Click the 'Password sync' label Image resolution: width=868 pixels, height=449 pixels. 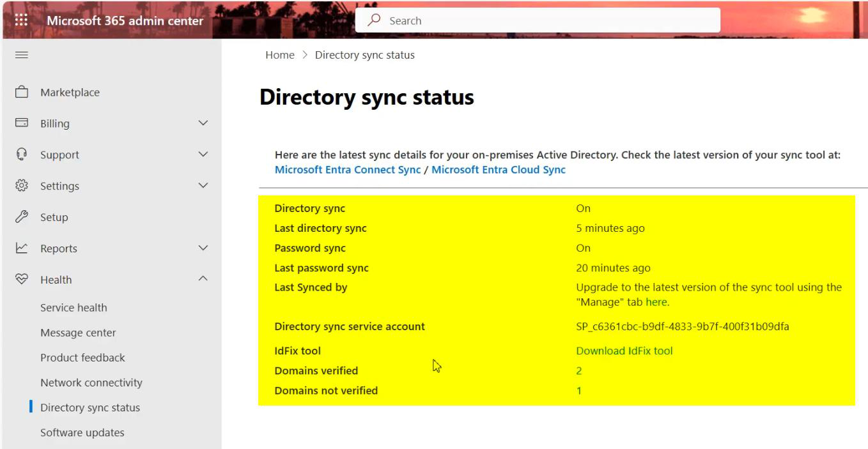[x=310, y=248]
